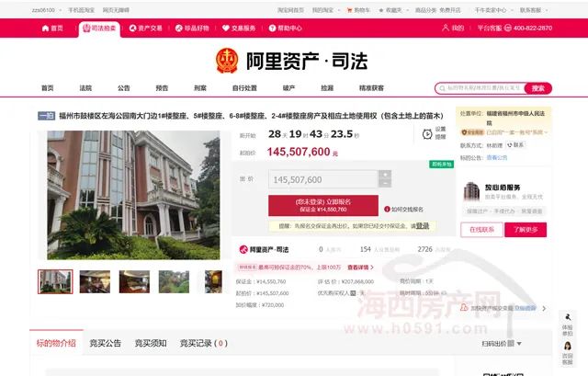The height and width of the screenshot is (376, 588).
Task: Select 破产 in the sub-navigation
Action: click(x=288, y=88)
